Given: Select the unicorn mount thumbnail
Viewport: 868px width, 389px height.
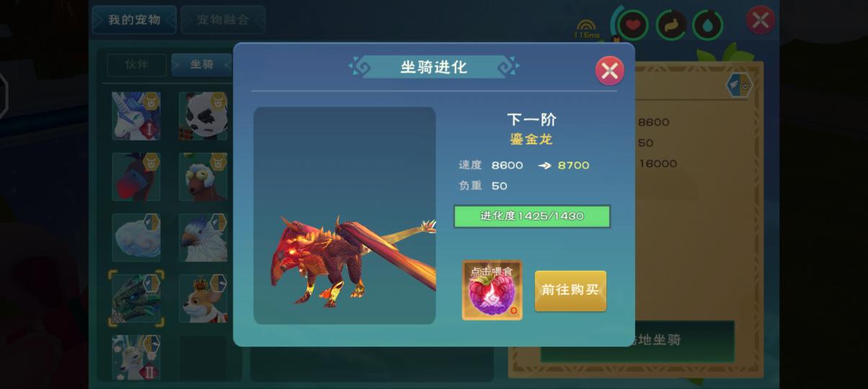Looking at the screenshot, I should tap(136, 115).
